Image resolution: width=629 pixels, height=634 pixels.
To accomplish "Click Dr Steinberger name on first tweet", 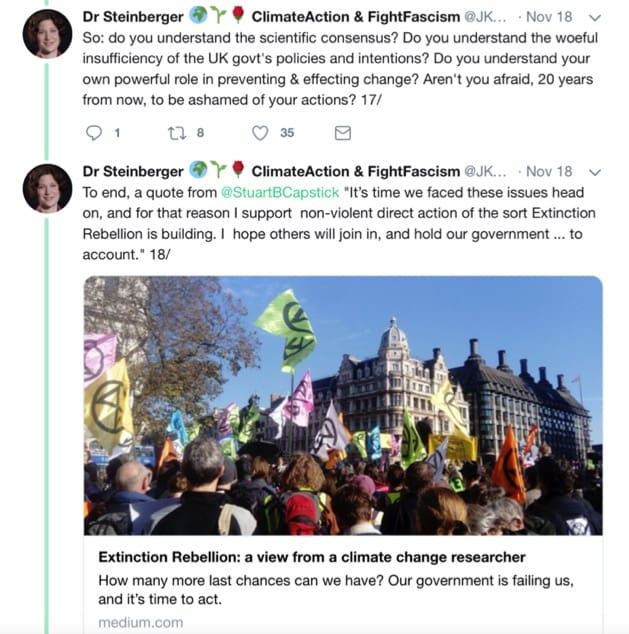I will tap(133, 17).
